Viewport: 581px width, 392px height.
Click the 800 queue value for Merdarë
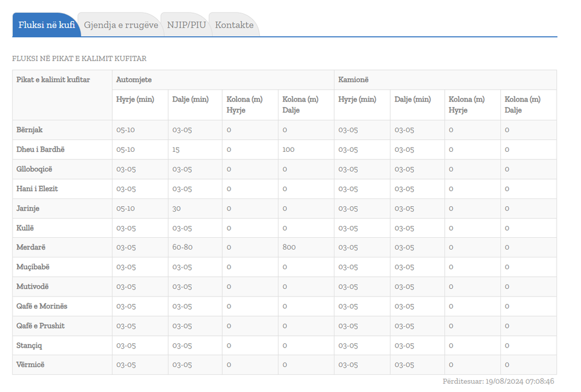(x=289, y=247)
